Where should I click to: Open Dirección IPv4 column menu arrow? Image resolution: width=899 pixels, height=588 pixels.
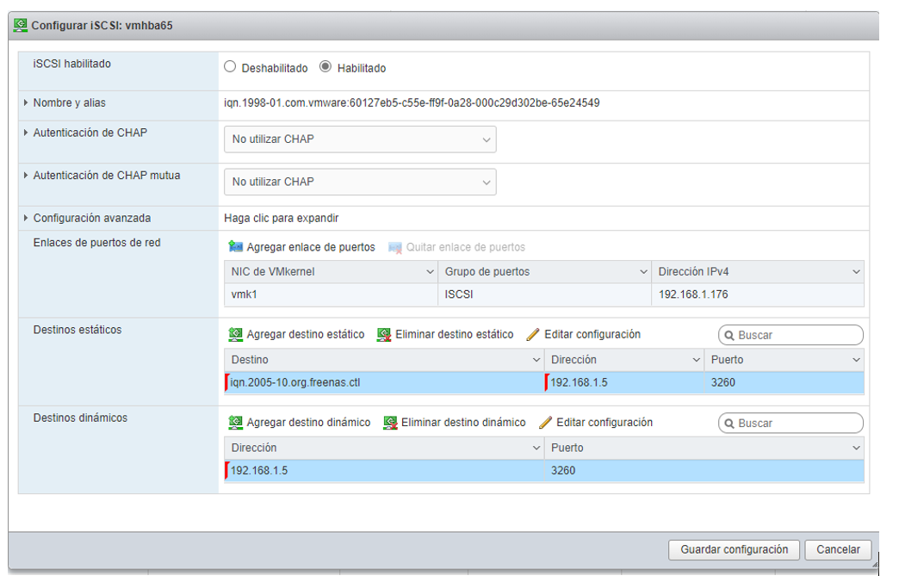pos(856,272)
